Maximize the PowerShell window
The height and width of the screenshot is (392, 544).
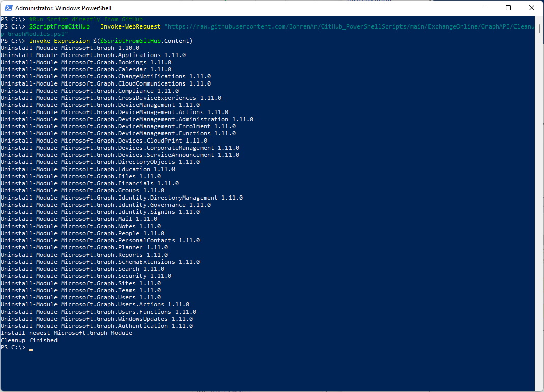508,8
